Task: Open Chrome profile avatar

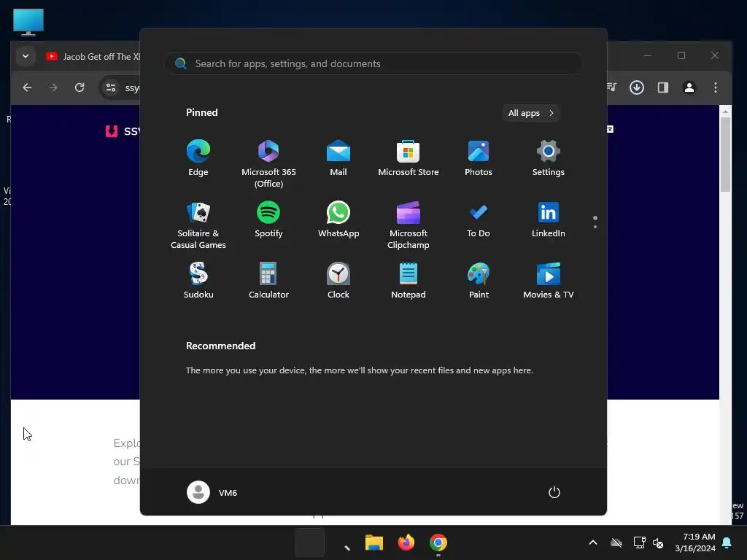Action: pyautogui.click(x=689, y=87)
